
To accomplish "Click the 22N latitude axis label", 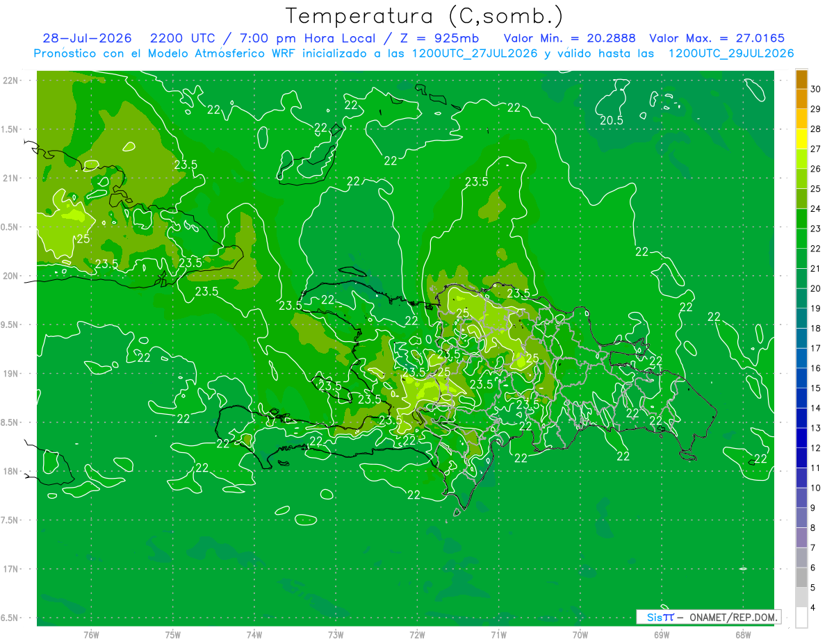I will pyautogui.click(x=10, y=81).
